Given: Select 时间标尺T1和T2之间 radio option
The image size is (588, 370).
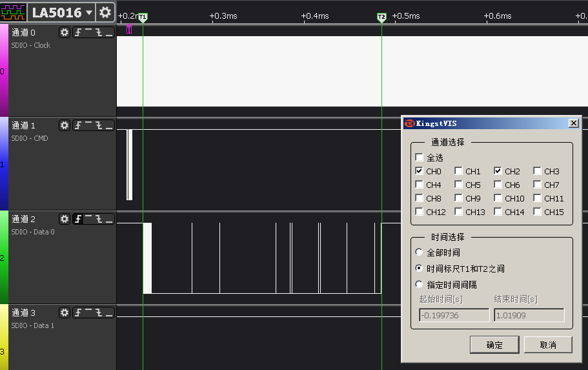Looking at the screenshot, I should click(420, 269).
